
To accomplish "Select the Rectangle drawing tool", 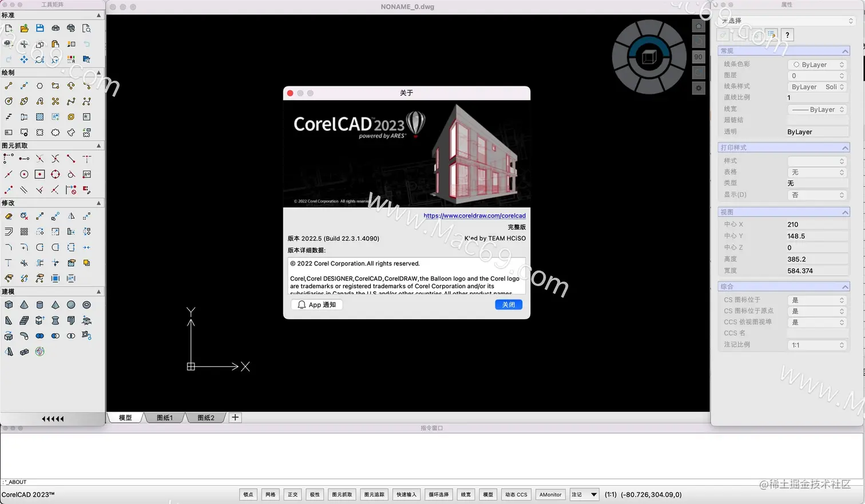I will point(55,86).
